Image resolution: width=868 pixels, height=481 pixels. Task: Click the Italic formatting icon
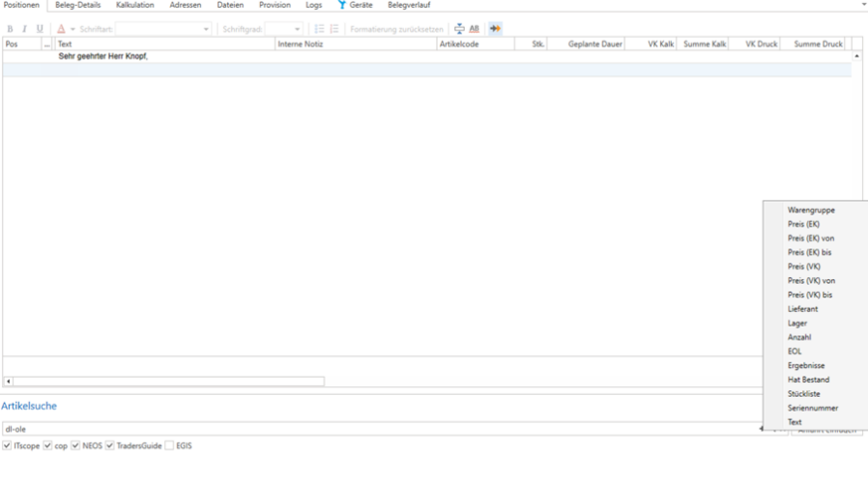pyautogui.click(x=24, y=29)
